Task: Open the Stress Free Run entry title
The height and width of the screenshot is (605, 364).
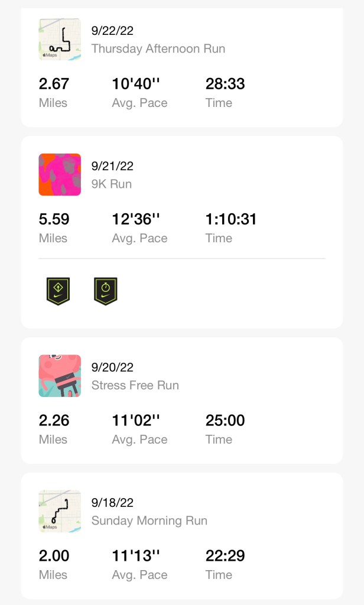Action: [135, 385]
